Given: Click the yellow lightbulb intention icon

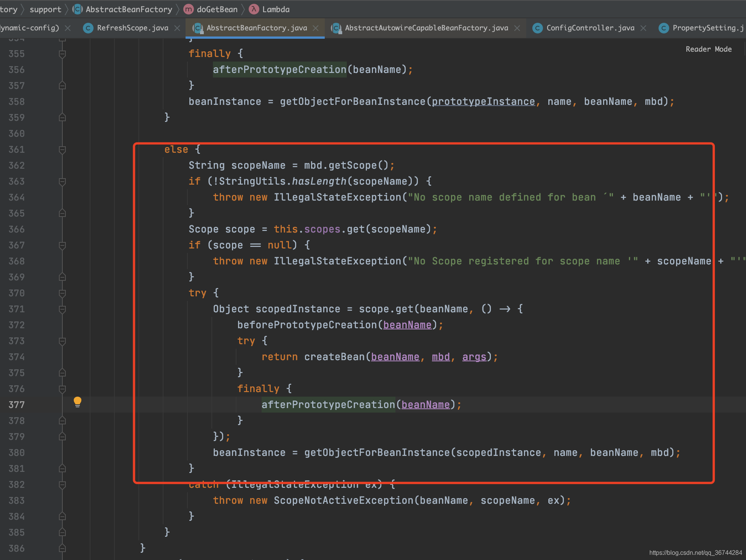Looking at the screenshot, I should click(x=78, y=402).
